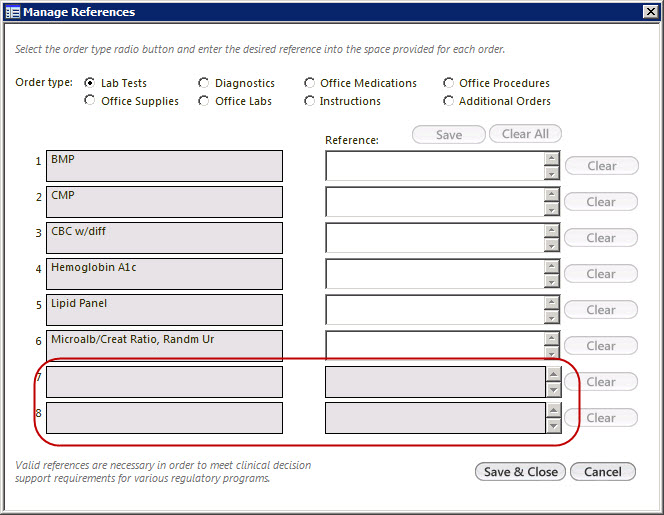Click Clear button for row 8
This screenshot has width=664, height=515.
(x=601, y=418)
